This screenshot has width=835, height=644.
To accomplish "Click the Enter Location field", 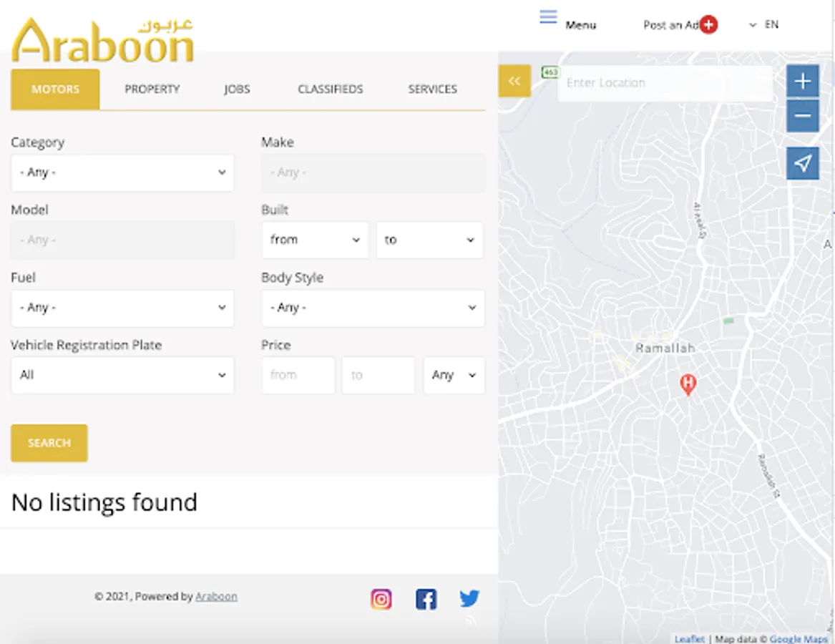I will tap(665, 83).
